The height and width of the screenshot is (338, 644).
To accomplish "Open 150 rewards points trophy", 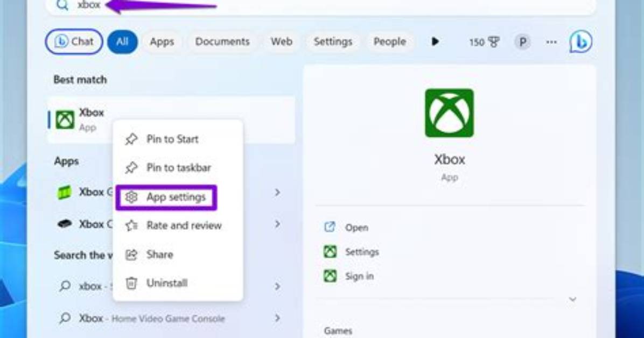I will pyautogui.click(x=484, y=42).
